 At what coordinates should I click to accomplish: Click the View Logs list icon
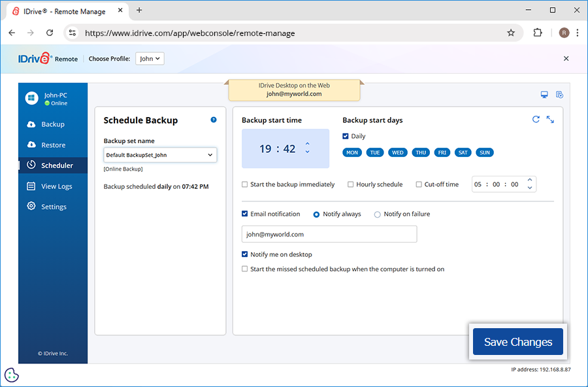coord(31,186)
